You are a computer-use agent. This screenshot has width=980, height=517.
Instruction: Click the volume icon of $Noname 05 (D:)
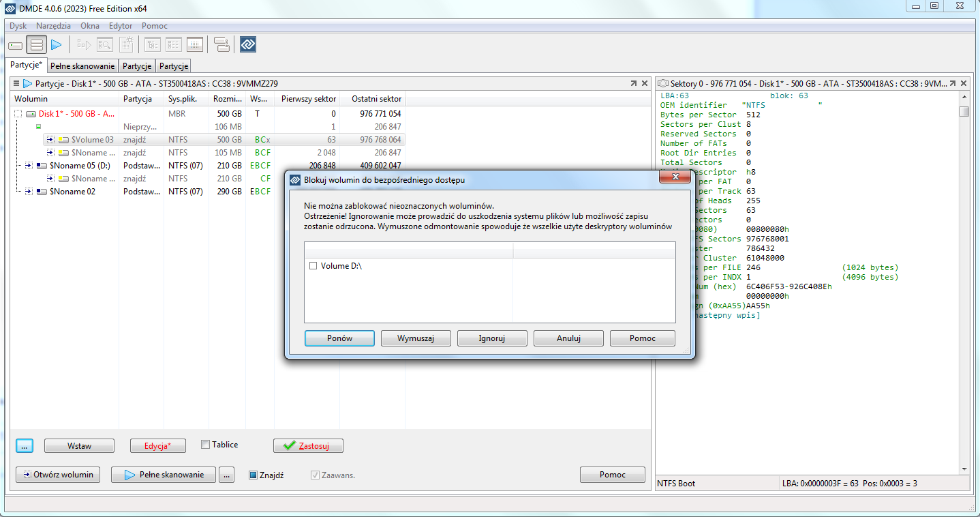coord(42,166)
